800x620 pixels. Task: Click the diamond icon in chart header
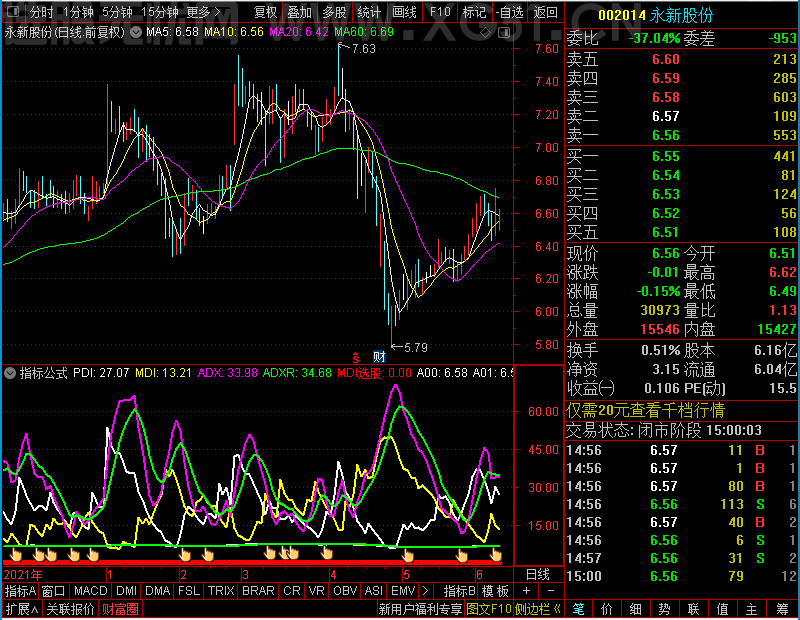(486, 33)
